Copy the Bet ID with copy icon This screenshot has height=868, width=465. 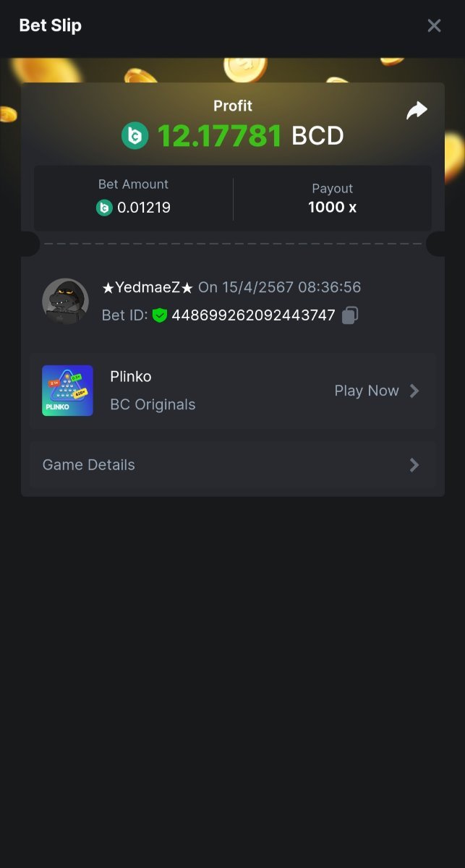350,315
